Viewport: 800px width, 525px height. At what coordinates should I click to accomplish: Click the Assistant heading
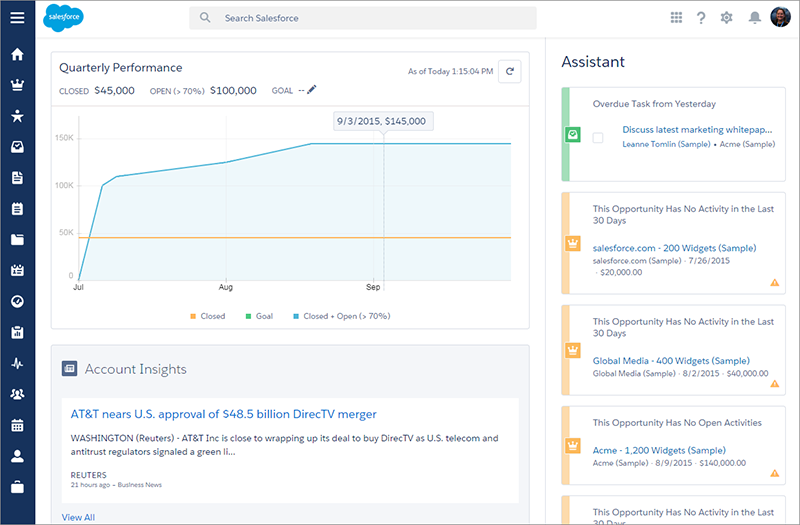pos(593,62)
